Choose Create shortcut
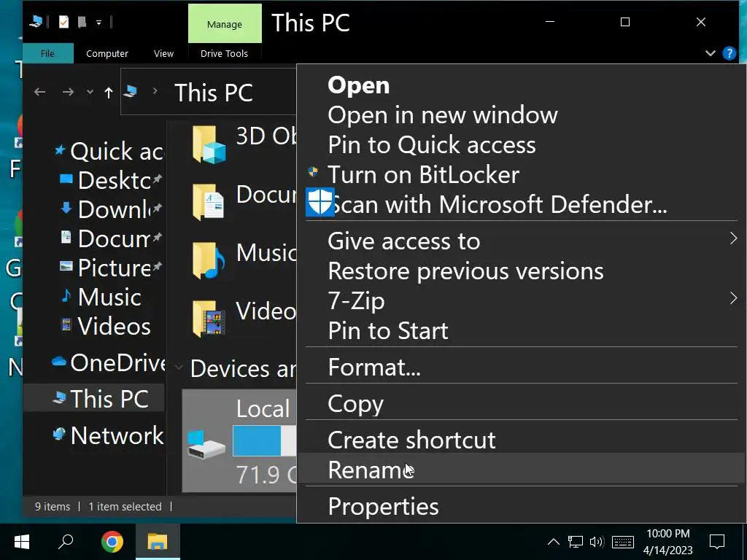The image size is (747, 560). coord(521,440)
